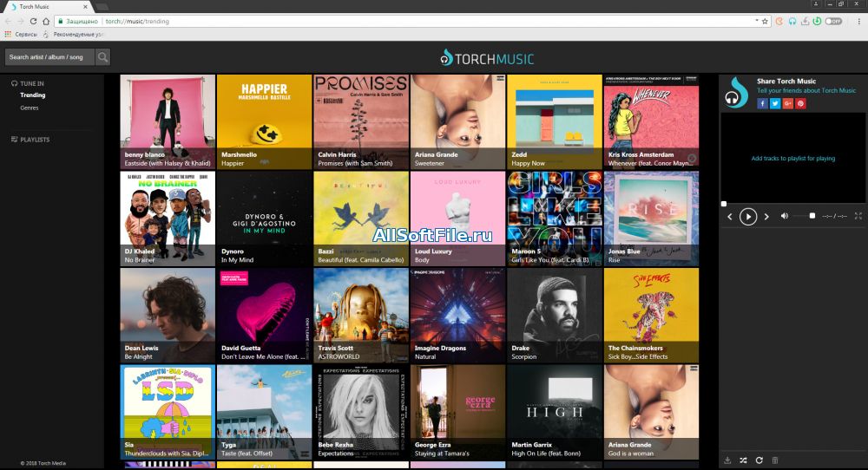Select the Torch Music browser tab
The image size is (868, 470).
pyautogui.click(x=47, y=7)
